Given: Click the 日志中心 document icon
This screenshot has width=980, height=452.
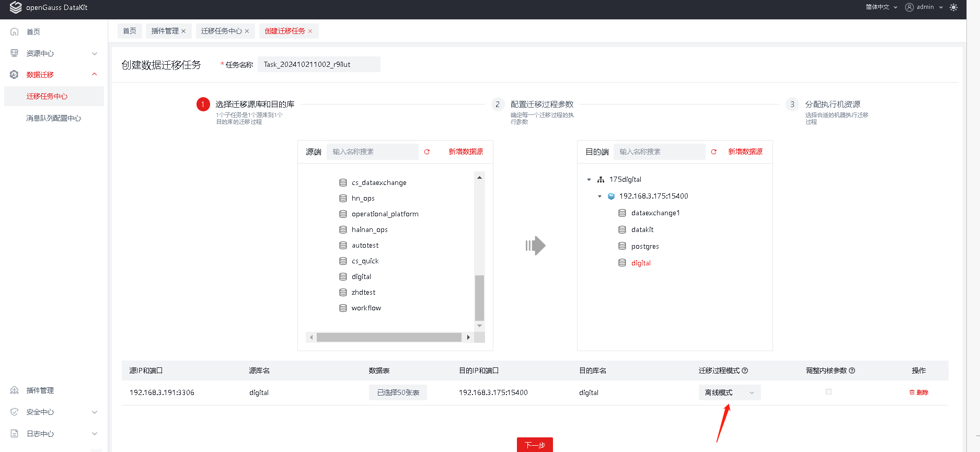Looking at the screenshot, I should tap(15, 434).
